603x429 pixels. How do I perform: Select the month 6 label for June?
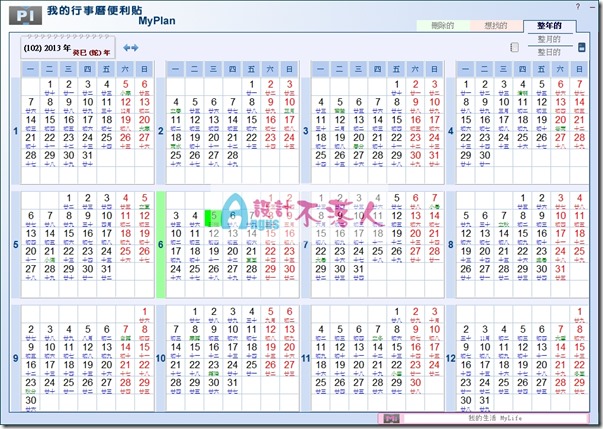[x=162, y=243]
